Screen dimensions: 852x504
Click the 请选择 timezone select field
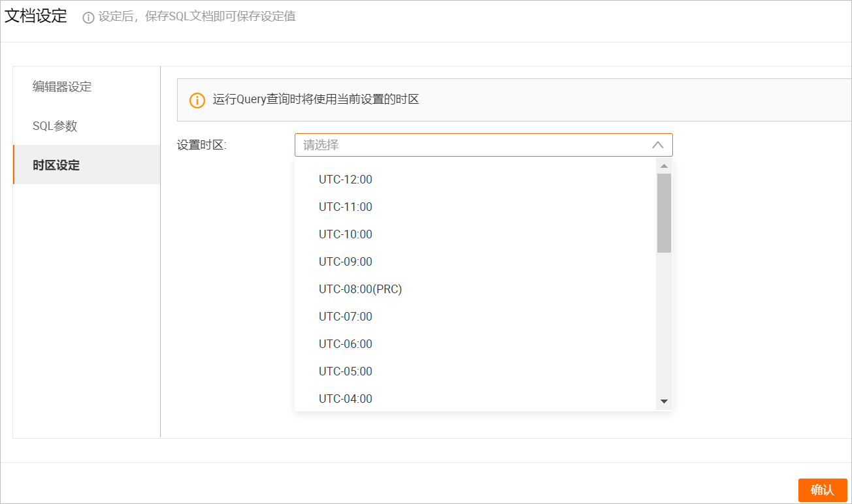483,145
